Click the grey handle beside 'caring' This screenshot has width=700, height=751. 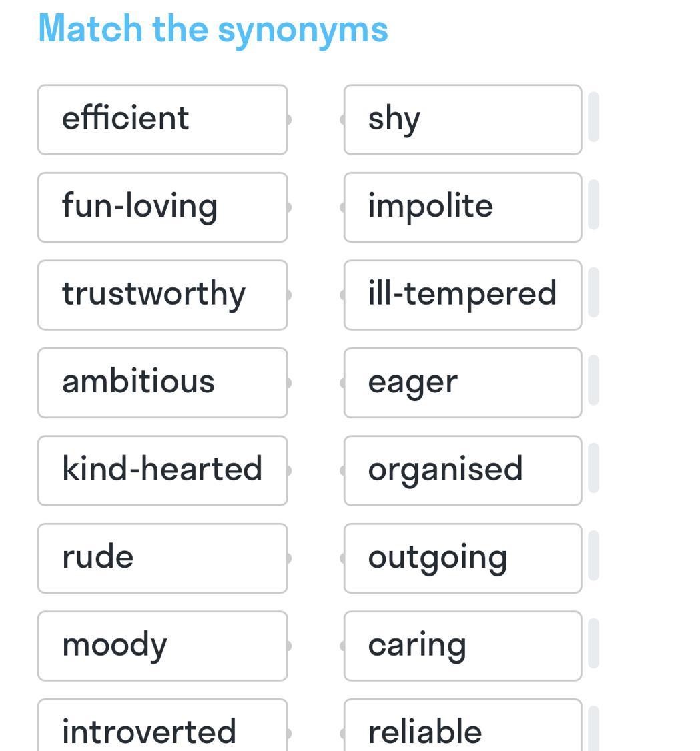[593, 643]
